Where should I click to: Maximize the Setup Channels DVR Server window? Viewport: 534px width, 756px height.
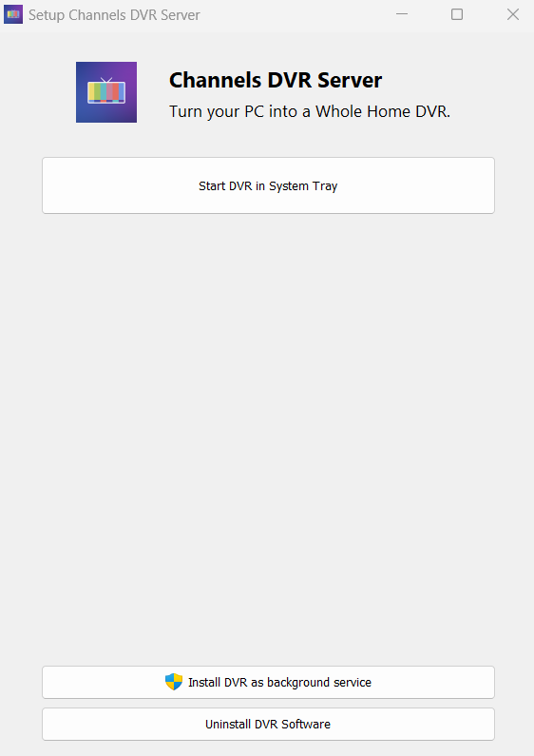(x=457, y=14)
